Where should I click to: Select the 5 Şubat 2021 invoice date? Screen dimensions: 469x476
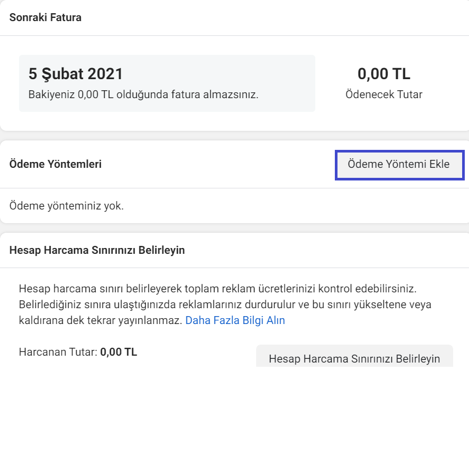76,74
